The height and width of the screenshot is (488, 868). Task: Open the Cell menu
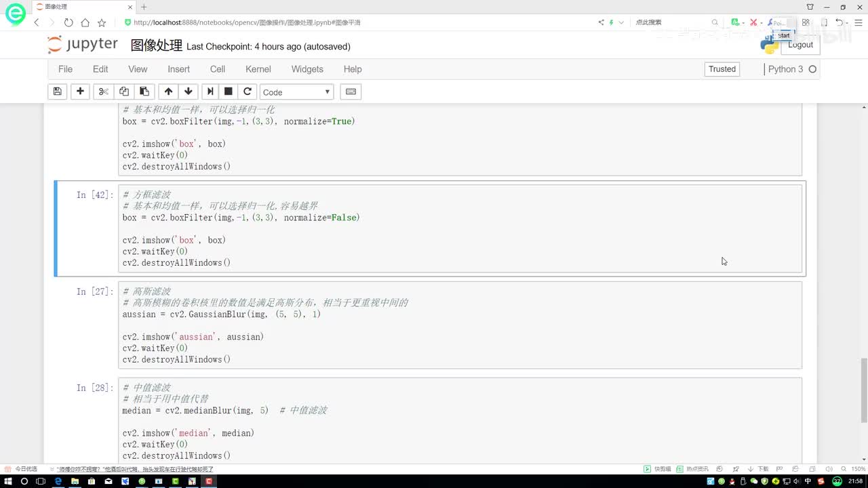(x=218, y=69)
